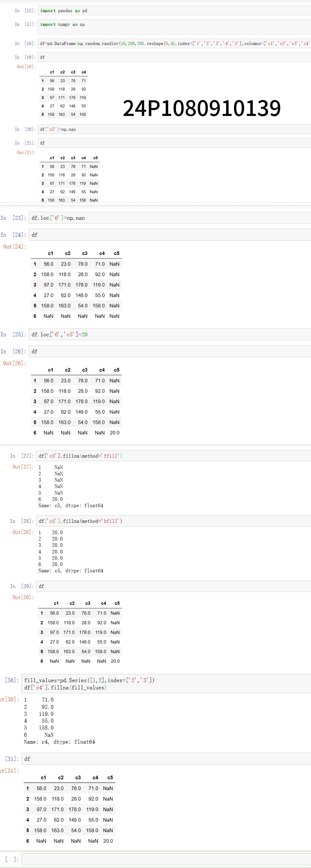The image size is (311, 868).
Task: Click the 'Out[21]:' output prompt
Action: tap(26, 153)
